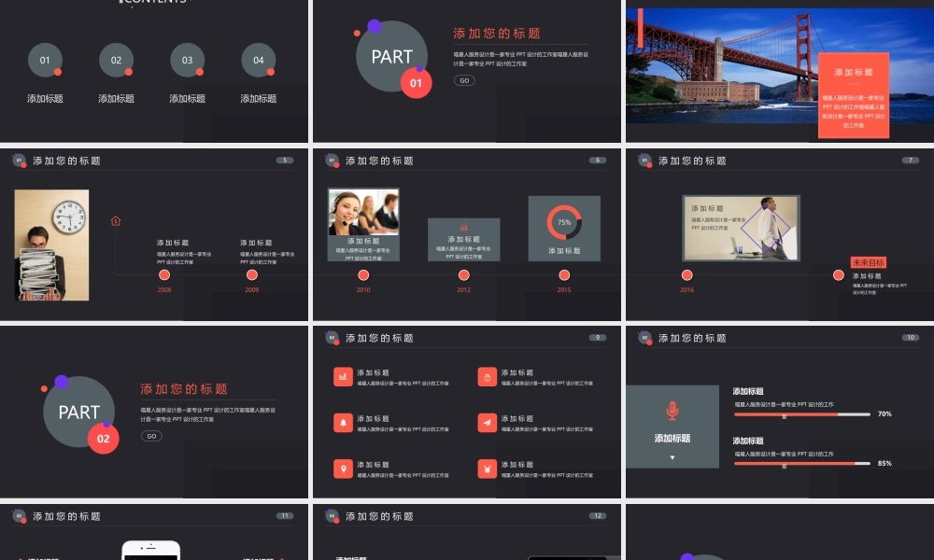Select the businessman photo on slide 7

click(x=741, y=228)
